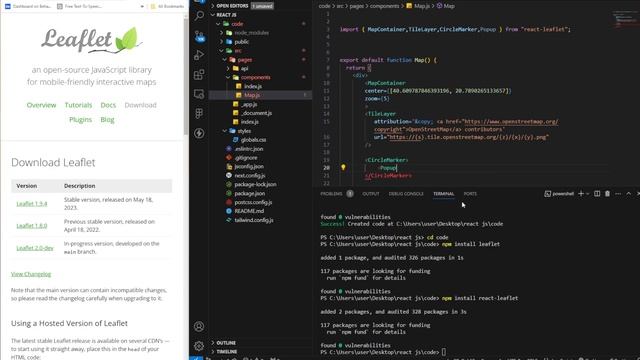The width and height of the screenshot is (640, 360).
Task: Open the Extensions view in the activity bar
Action: click(199, 75)
